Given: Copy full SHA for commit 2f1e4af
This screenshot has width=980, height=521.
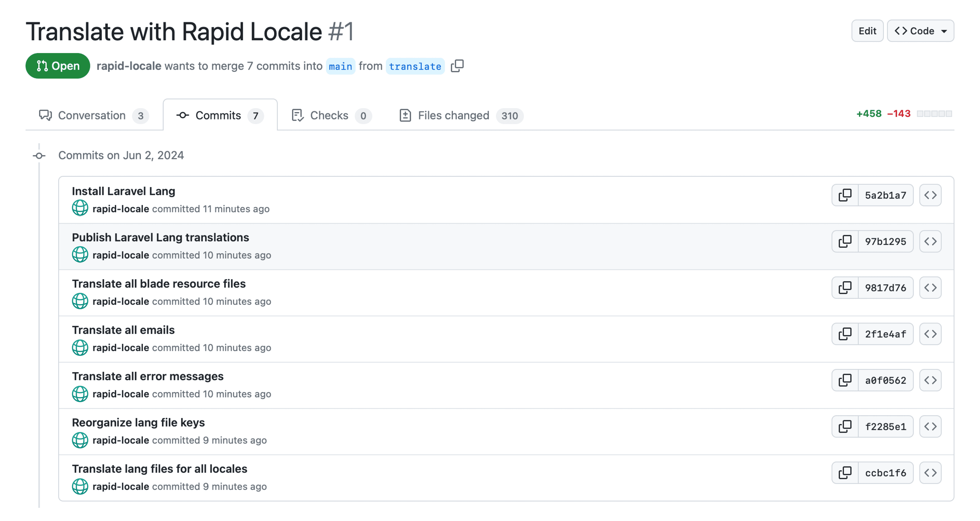Looking at the screenshot, I should point(845,334).
